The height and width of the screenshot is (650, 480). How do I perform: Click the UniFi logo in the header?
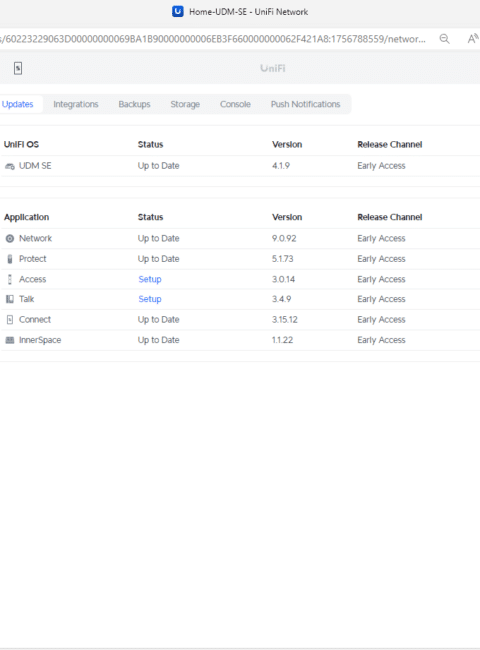[273, 68]
